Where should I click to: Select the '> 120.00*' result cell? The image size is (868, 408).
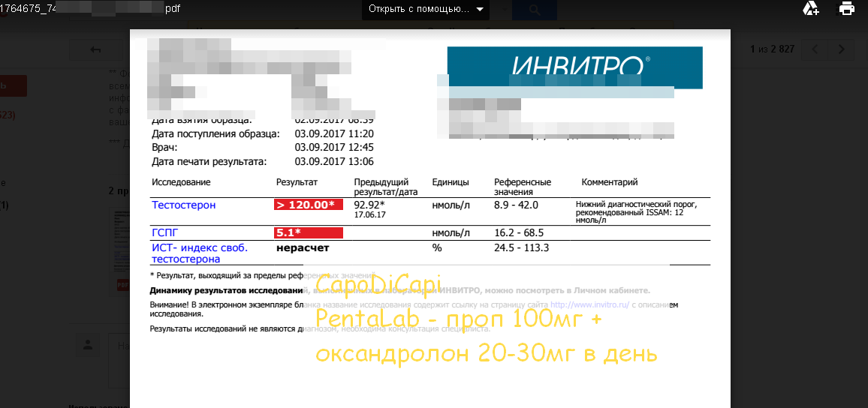pyautogui.click(x=309, y=205)
